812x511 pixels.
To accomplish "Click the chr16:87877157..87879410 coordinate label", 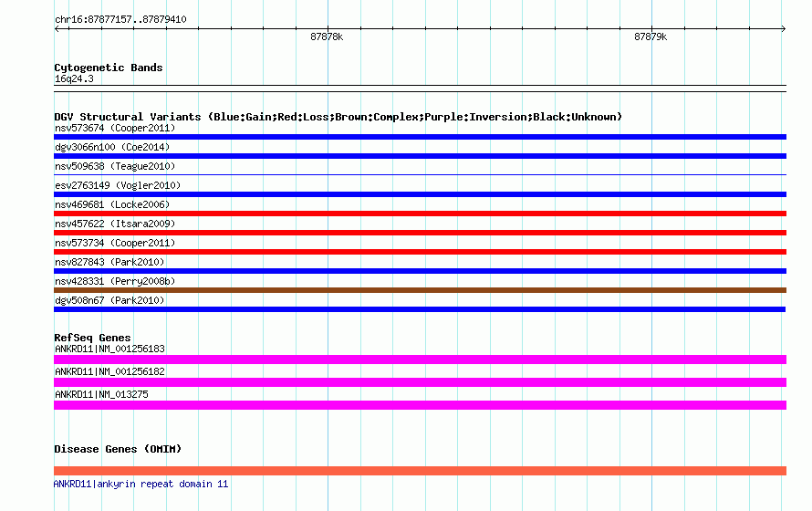I will coord(120,19).
